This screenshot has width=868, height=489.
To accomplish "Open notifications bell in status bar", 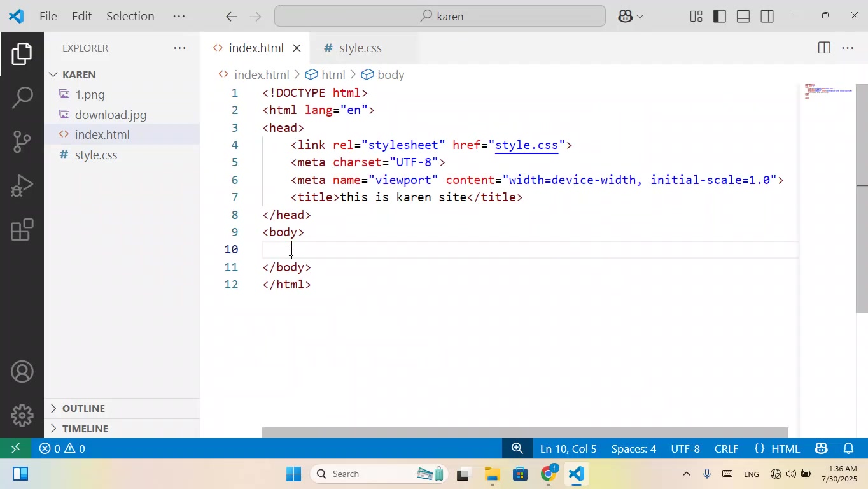I will (849, 449).
